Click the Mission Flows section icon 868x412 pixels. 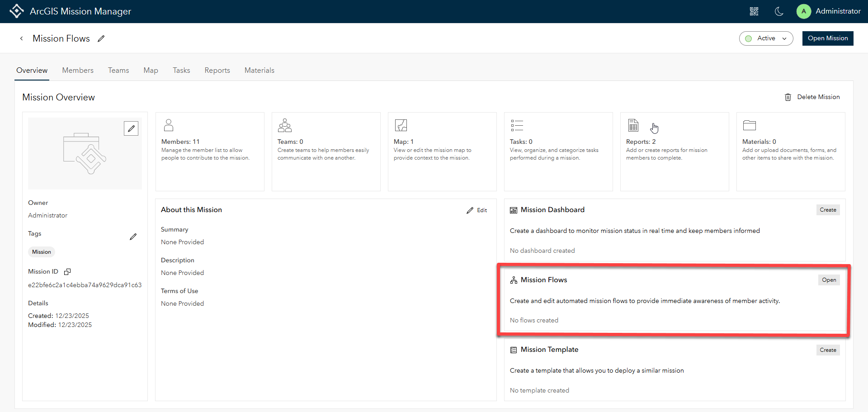pyautogui.click(x=514, y=280)
